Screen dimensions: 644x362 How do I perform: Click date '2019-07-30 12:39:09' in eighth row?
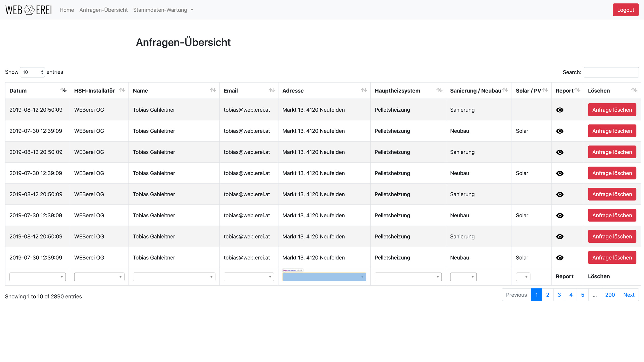point(36,258)
